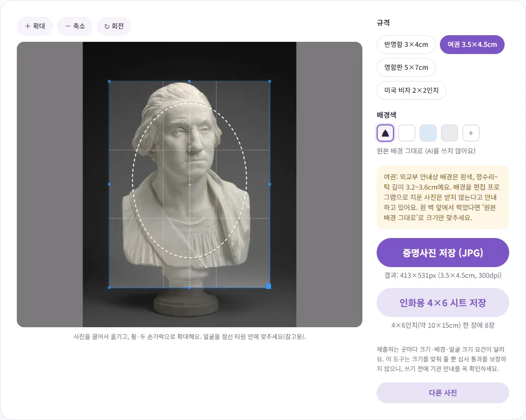Select the 미국 비자 2×2인치 size
Image resolution: width=526 pixels, height=420 pixels.
(411, 90)
